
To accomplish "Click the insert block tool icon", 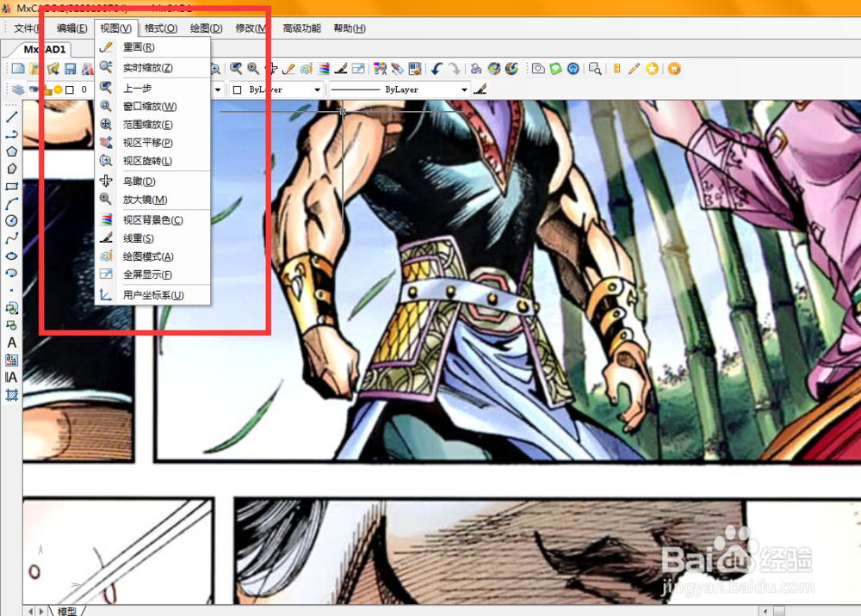I will click(x=11, y=308).
